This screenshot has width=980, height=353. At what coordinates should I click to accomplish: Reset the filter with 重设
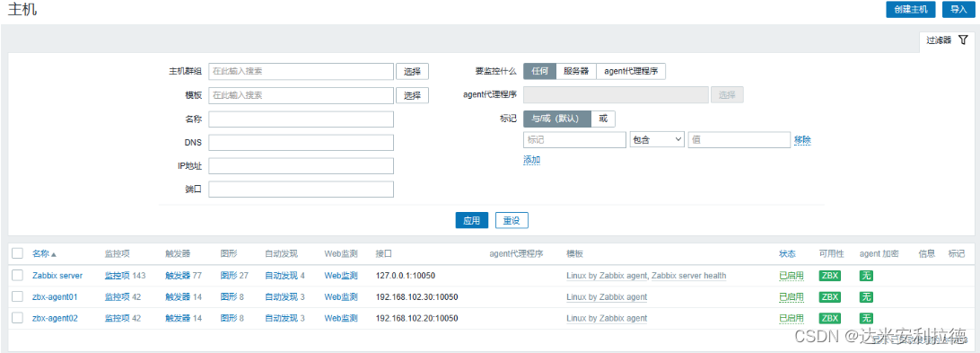pyautogui.click(x=512, y=220)
